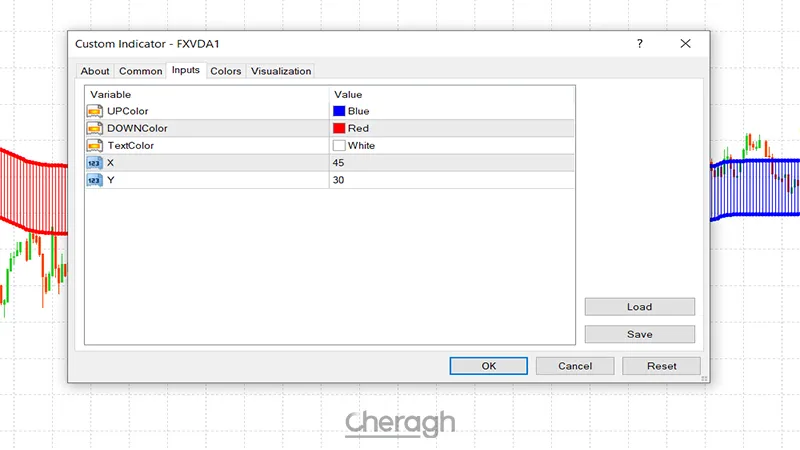Select the red DOWNColor swatch
This screenshot has height=450, width=800.
click(339, 128)
